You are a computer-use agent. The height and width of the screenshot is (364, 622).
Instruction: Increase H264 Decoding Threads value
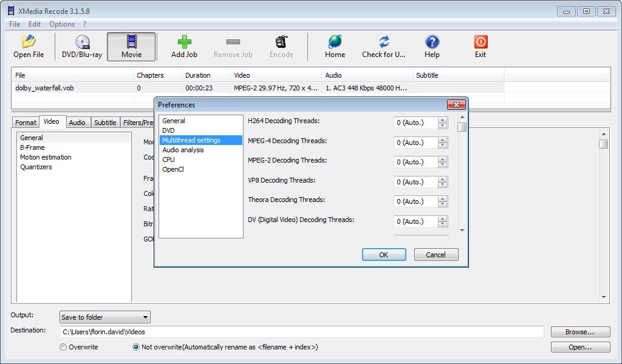(x=442, y=120)
